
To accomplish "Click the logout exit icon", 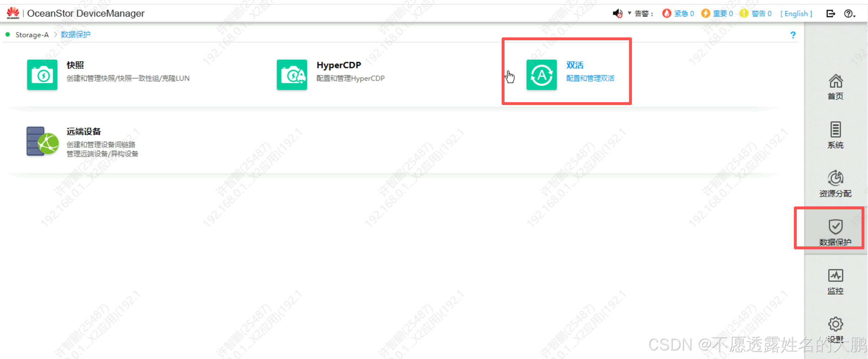I will tap(831, 14).
